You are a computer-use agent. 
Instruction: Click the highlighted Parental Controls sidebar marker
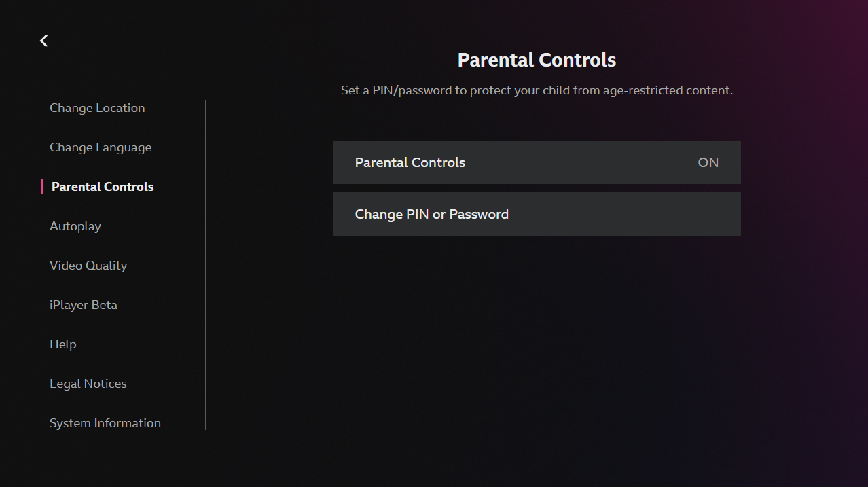tap(41, 186)
